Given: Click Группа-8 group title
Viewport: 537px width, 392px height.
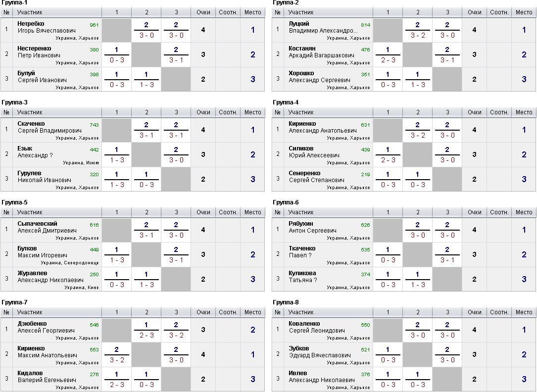Looking at the screenshot, I should pyautogui.click(x=286, y=302).
